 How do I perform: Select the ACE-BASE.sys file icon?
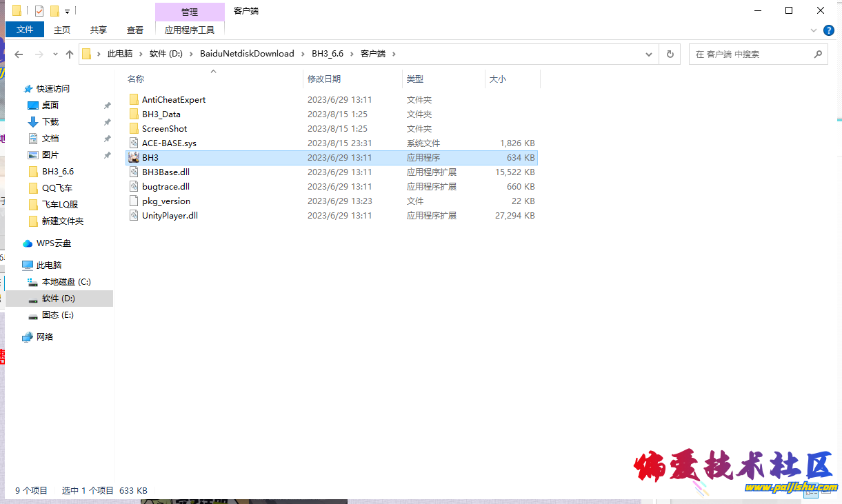click(x=134, y=143)
